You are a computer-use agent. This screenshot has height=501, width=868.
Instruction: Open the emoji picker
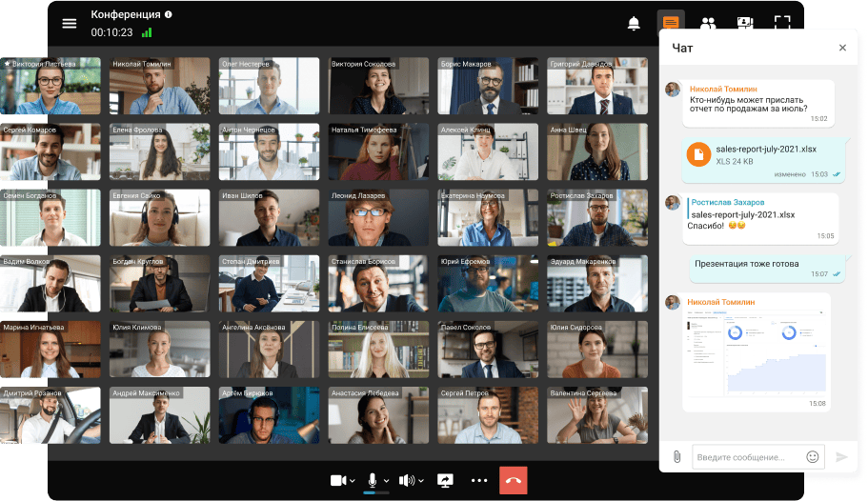(x=813, y=456)
